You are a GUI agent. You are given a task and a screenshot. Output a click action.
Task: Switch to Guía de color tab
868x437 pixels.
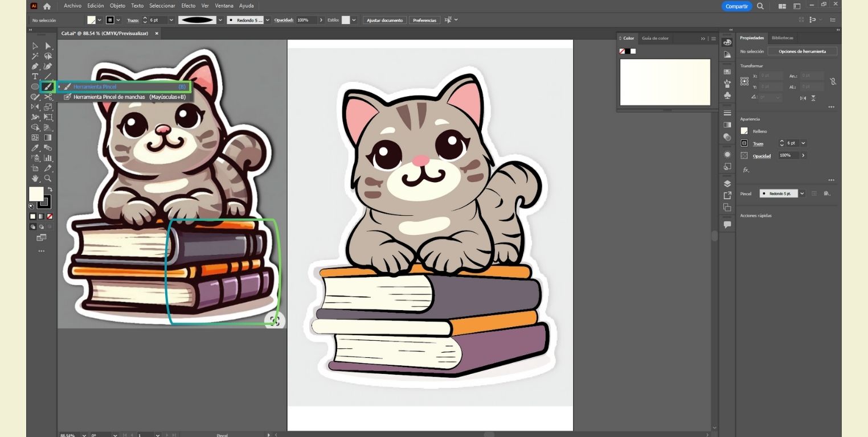[655, 38]
